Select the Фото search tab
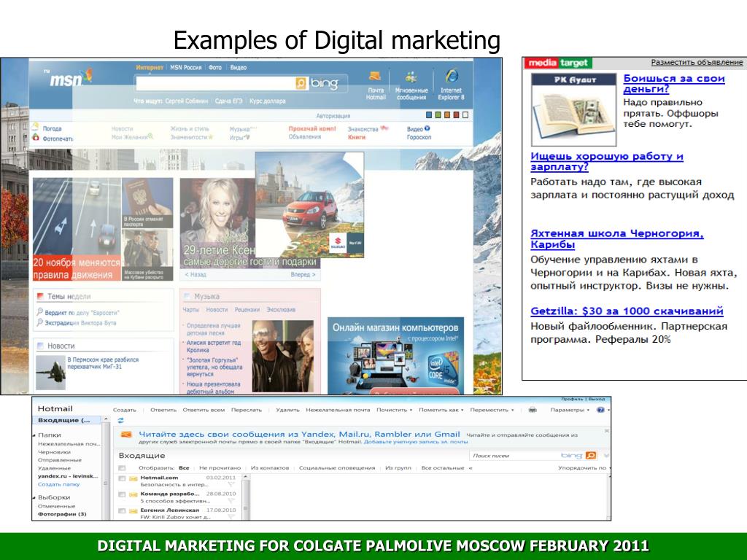747x560 pixels. [x=215, y=68]
